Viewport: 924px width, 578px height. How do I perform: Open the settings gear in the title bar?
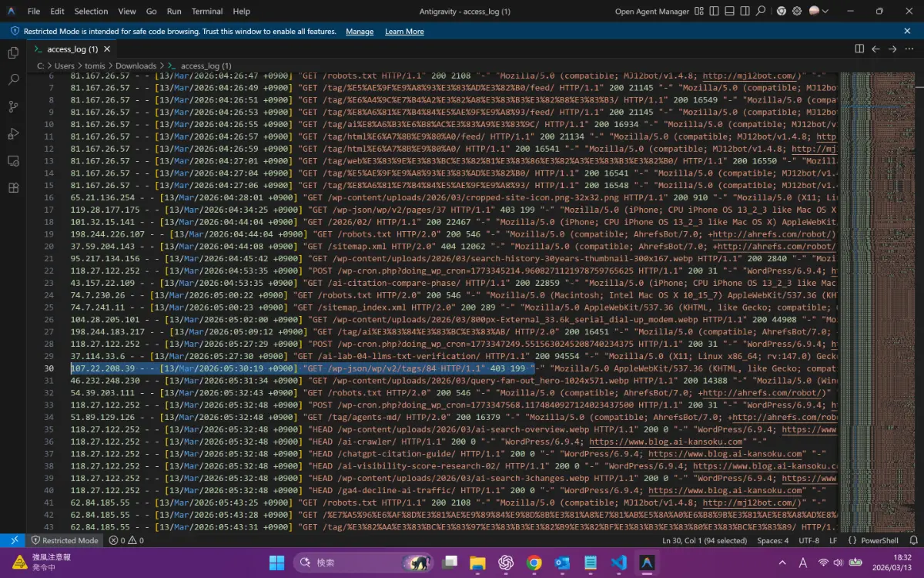[x=797, y=11]
